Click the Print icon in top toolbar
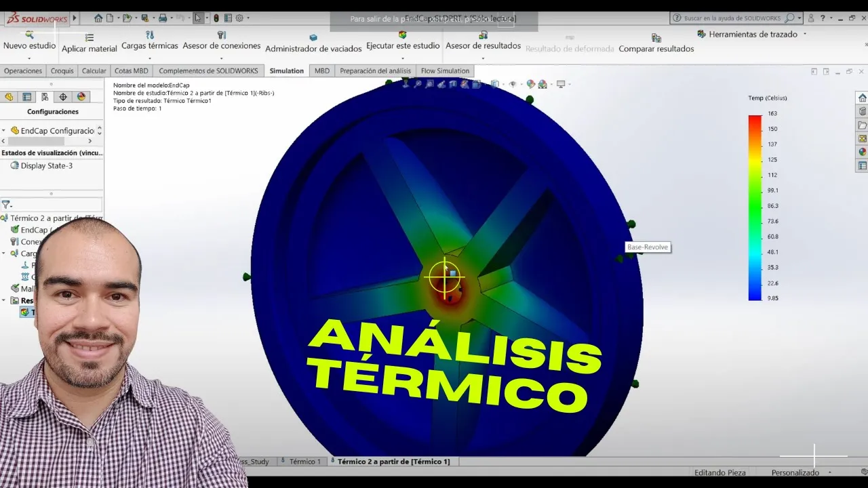 point(163,18)
